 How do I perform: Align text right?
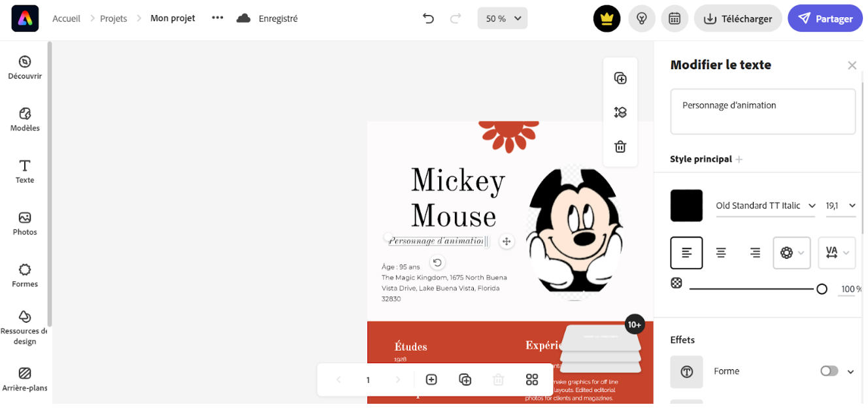[755, 253]
